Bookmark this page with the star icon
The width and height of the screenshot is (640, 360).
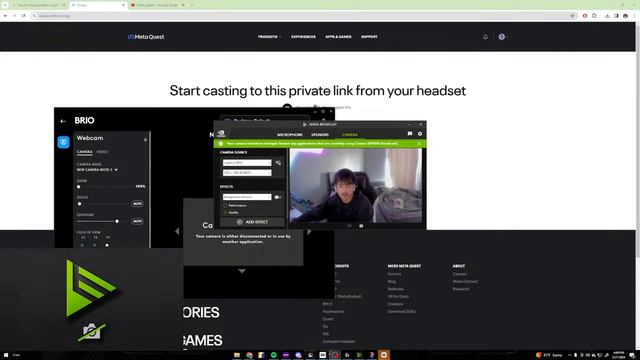(x=572, y=16)
